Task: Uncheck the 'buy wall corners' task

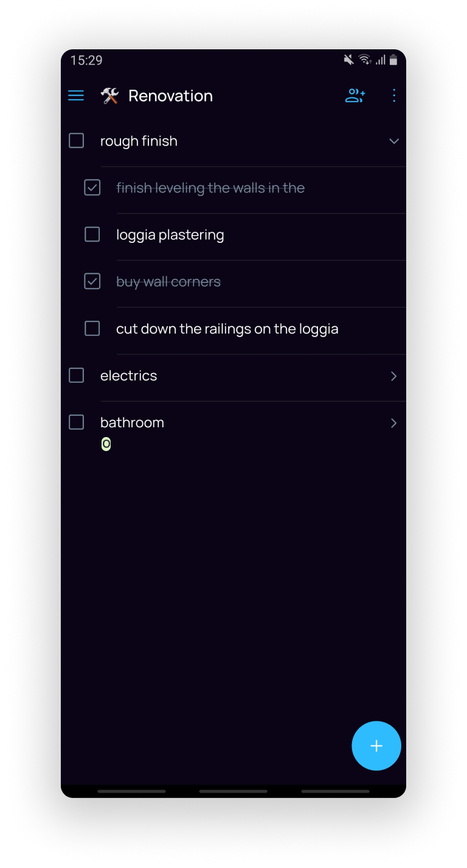Action: tap(92, 281)
